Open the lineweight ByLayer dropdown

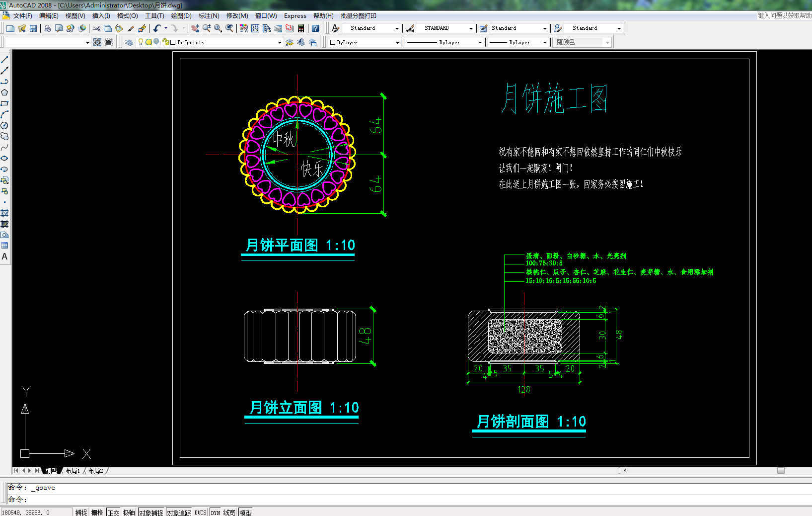(545, 43)
